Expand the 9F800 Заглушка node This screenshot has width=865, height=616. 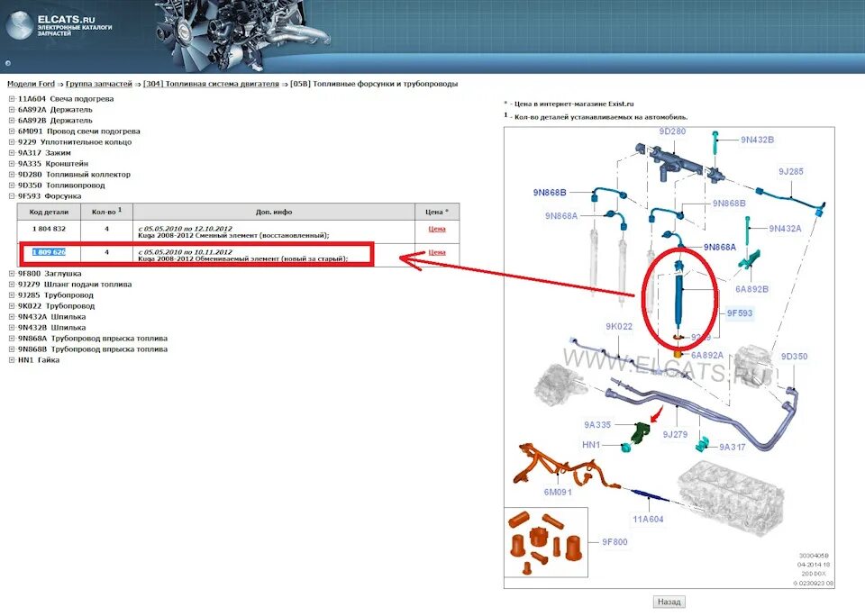(x=12, y=274)
